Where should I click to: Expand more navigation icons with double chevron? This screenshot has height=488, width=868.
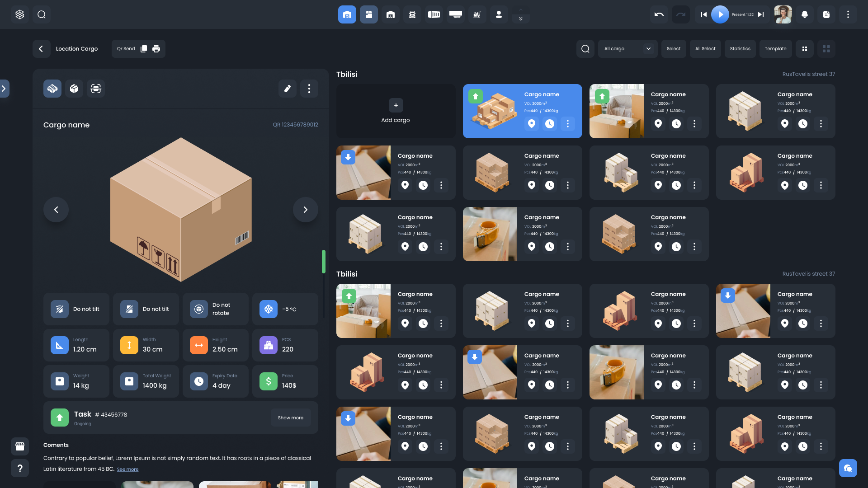(x=521, y=19)
